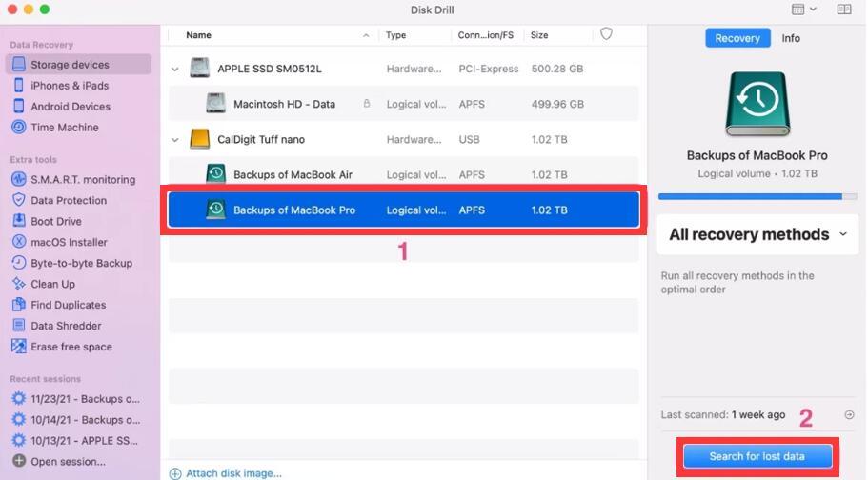Click 'Run all recovery methods' description
868x480 pixels.
tap(737, 282)
